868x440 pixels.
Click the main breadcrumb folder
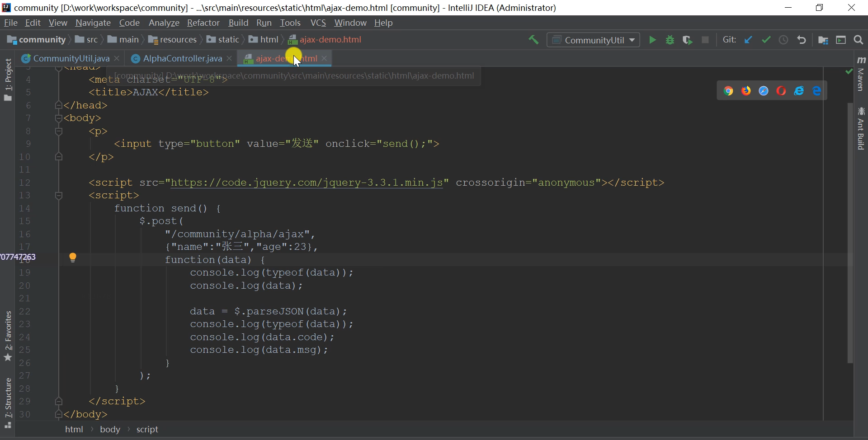[123, 40]
